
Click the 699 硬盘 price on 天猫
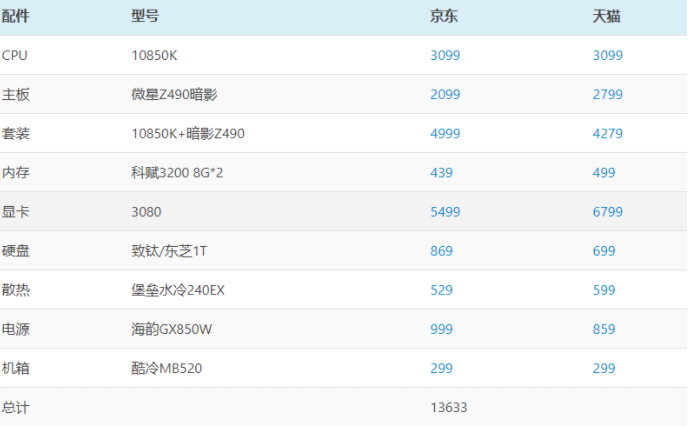(603, 251)
